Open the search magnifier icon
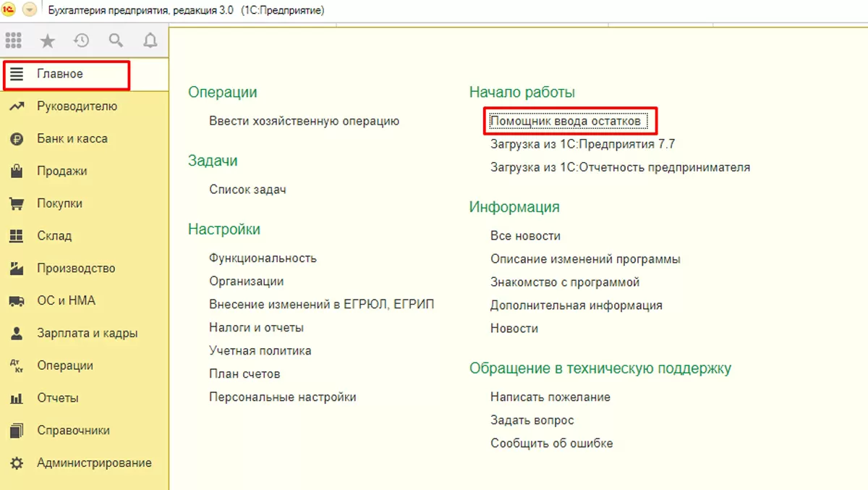 (x=116, y=41)
